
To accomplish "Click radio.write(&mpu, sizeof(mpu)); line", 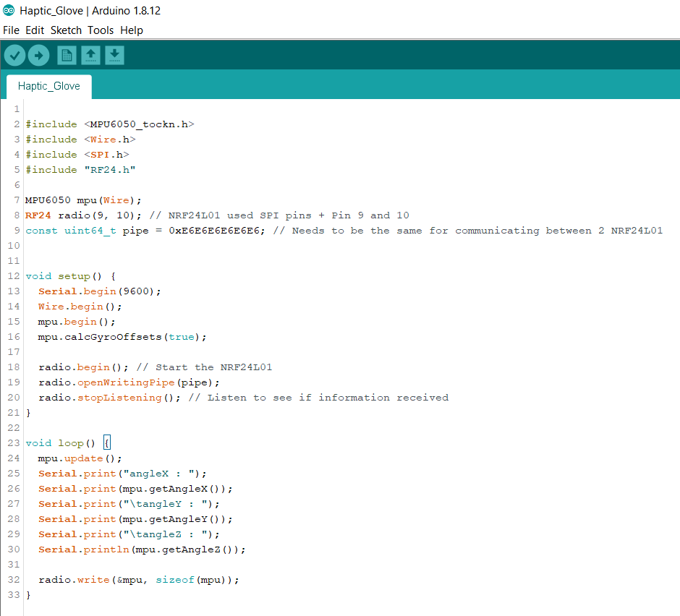I will tap(139, 580).
